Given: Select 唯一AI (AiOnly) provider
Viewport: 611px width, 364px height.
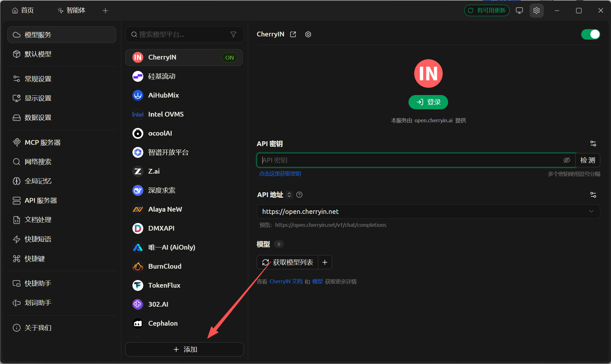Looking at the screenshot, I should click(184, 247).
